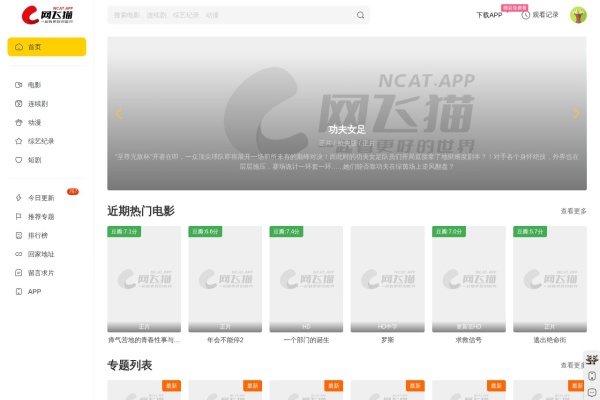Click the 豆瓣 7.0分 rating badge
Screen dimensions: 600x400
(x=449, y=231)
